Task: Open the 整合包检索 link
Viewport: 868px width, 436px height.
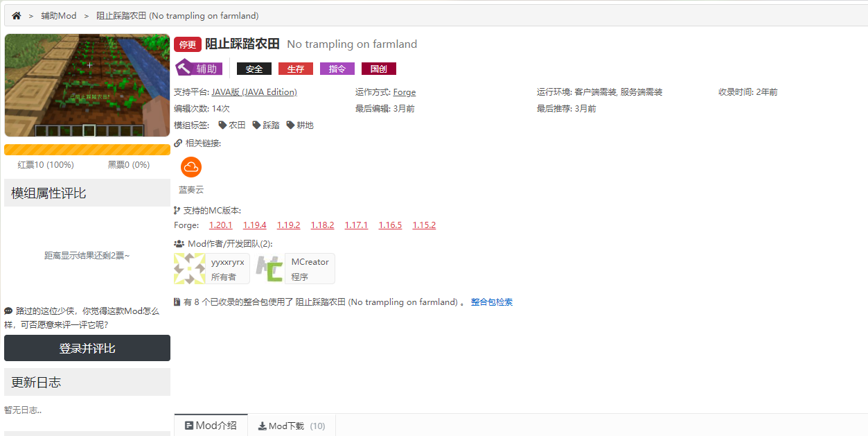Action: tap(492, 302)
